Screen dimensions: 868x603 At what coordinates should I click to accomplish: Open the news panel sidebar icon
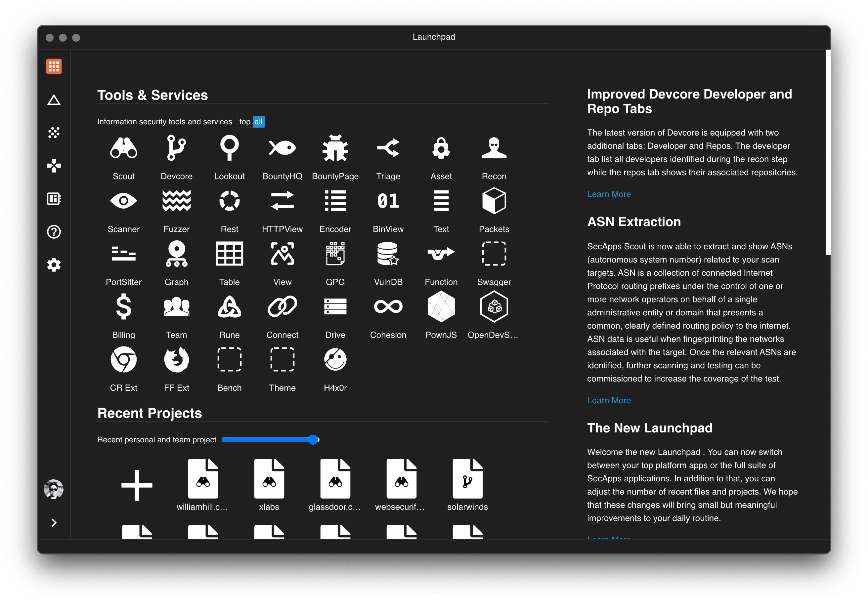click(54, 199)
